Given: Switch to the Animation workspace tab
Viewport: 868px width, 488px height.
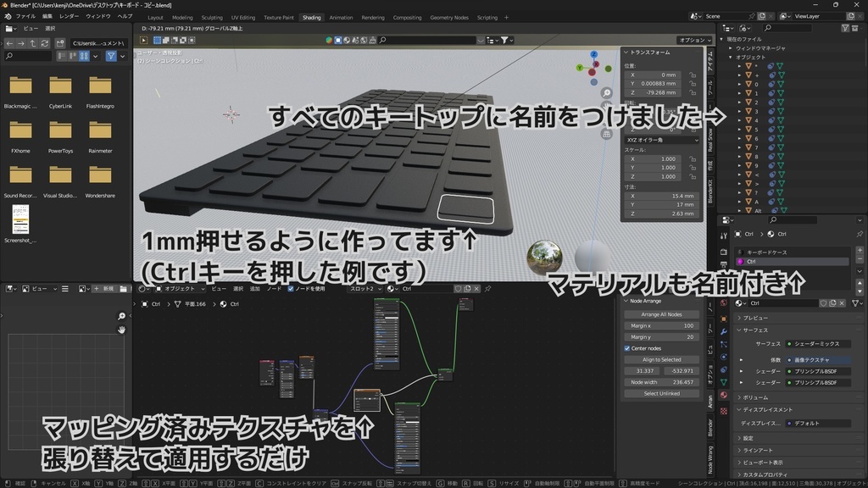Looking at the screenshot, I should 341,17.
